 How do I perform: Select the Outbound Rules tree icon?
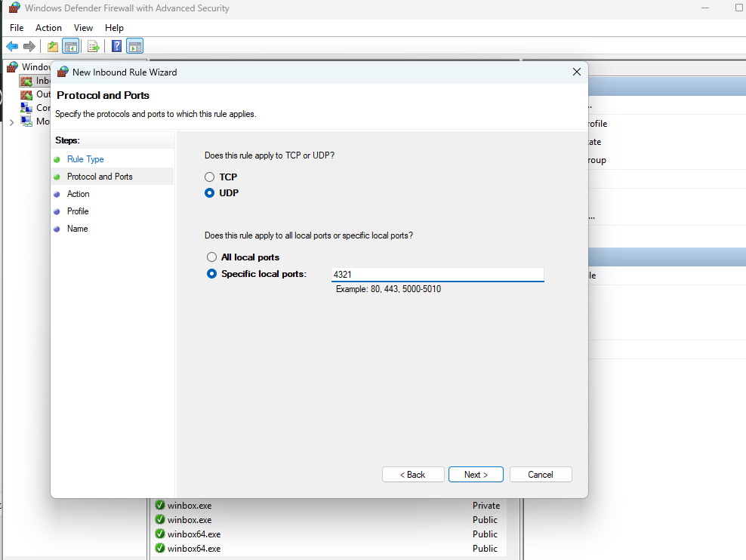[x=26, y=94]
